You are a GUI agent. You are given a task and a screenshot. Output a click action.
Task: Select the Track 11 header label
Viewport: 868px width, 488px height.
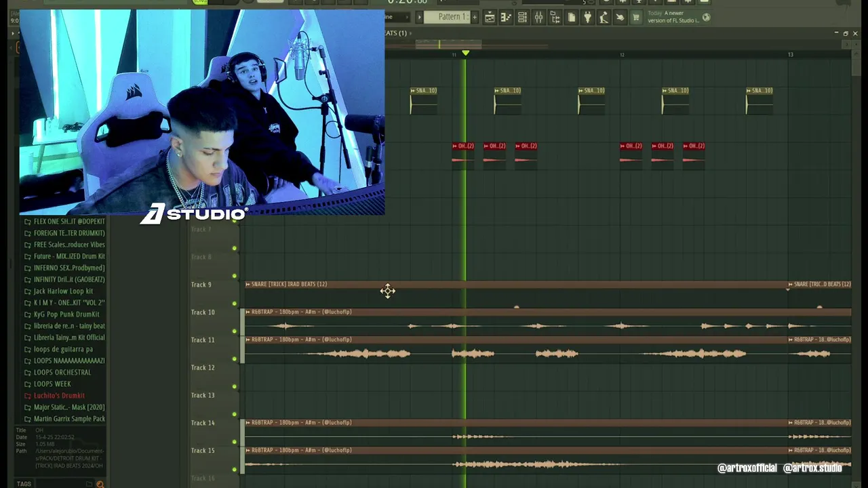pos(203,340)
